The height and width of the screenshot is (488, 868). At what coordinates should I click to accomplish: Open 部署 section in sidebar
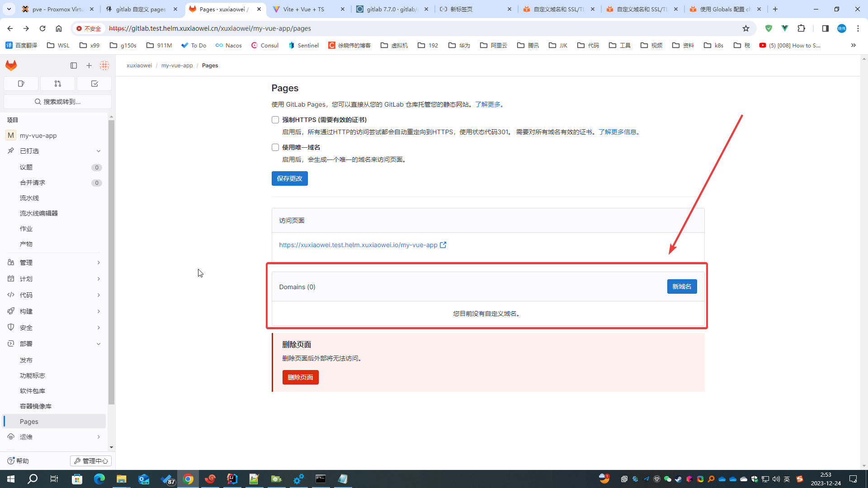pyautogui.click(x=54, y=344)
